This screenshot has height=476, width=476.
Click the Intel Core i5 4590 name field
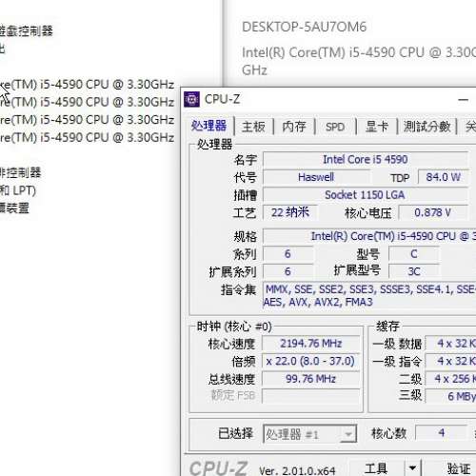click(366, 159)
